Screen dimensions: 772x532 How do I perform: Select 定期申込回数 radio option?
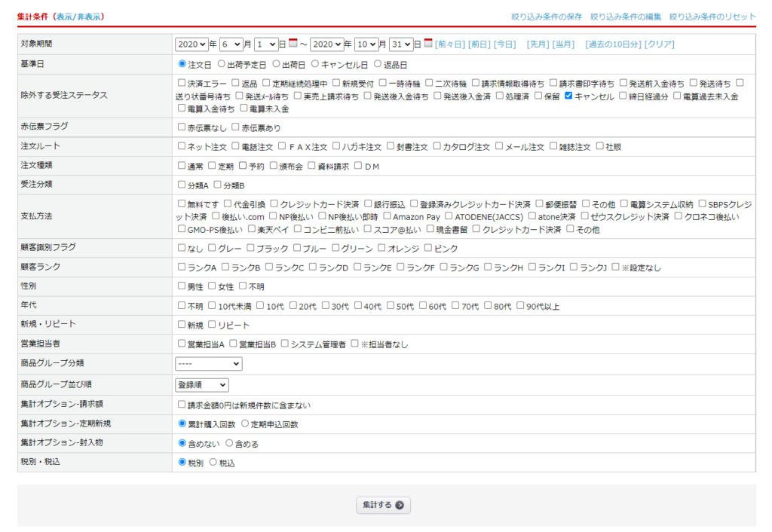244,424
